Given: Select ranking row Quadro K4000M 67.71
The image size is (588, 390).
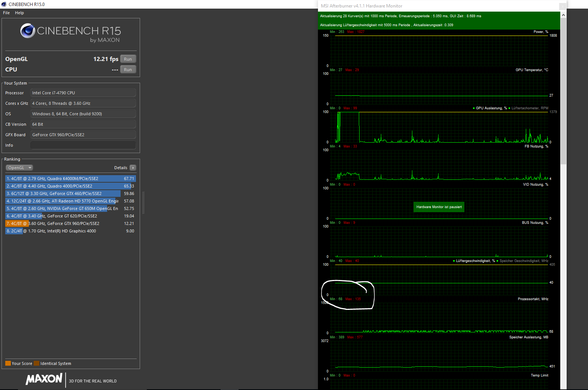Looking at the screenshot, I should point(70,179).
